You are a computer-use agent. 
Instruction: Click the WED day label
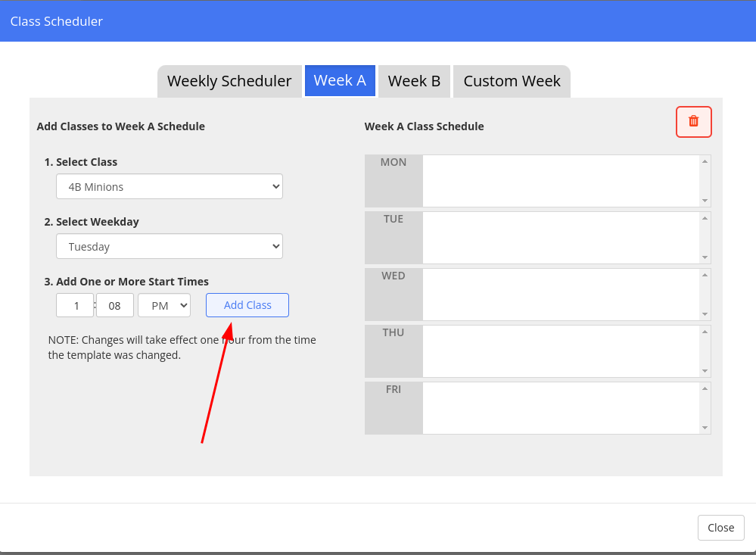click(x=394, y=276)
